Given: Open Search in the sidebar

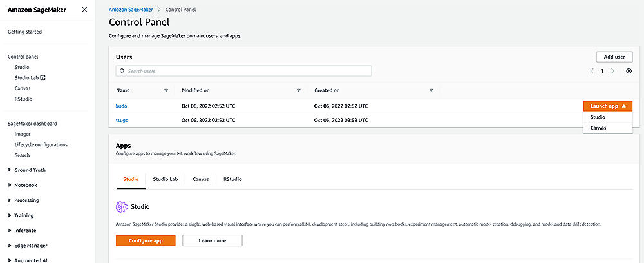Looking at the screenshot, I should [x=22, y=156].
